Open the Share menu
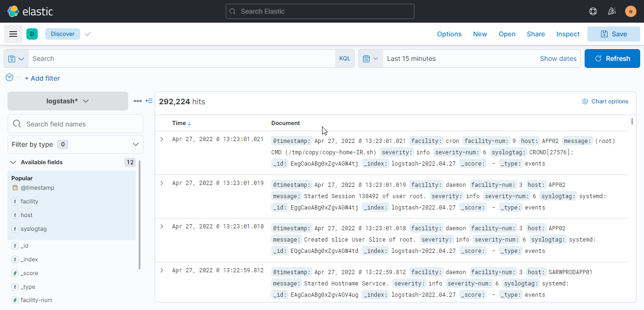Viewport: 644px width, 310px height. click(x=536, y=34)
